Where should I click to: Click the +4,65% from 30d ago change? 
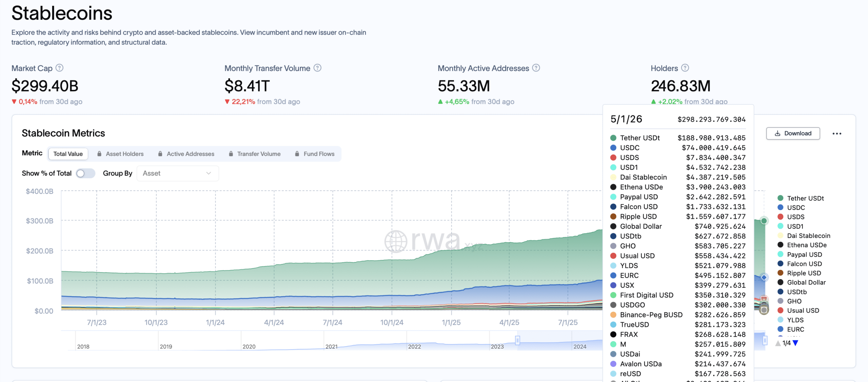pos(476,102)
